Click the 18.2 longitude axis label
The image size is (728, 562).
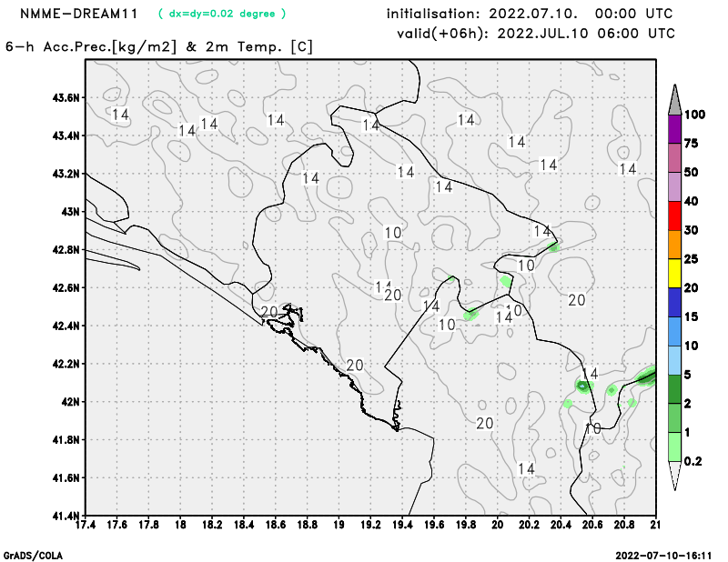(x=212, y=526)
